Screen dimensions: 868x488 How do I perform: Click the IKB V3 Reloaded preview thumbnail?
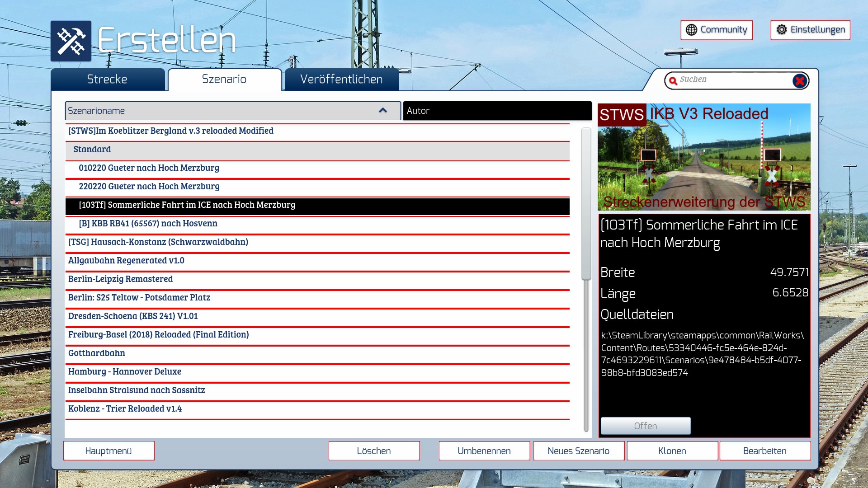coord(704,157)
